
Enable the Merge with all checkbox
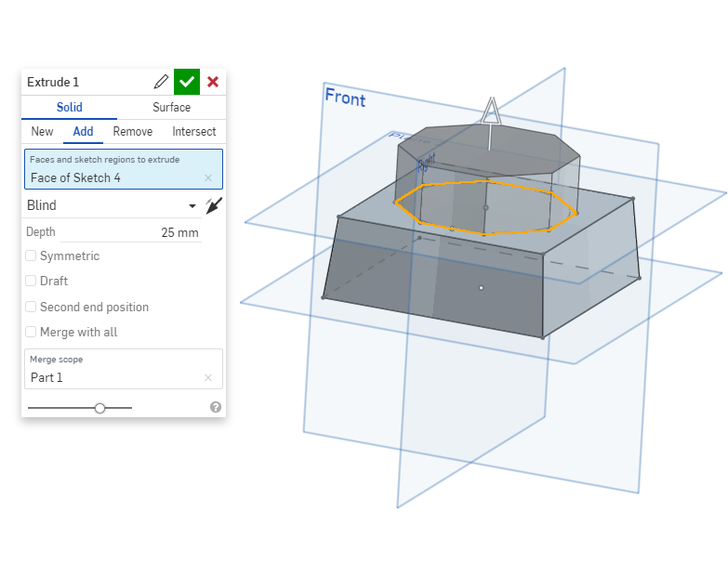click(31, 332)
